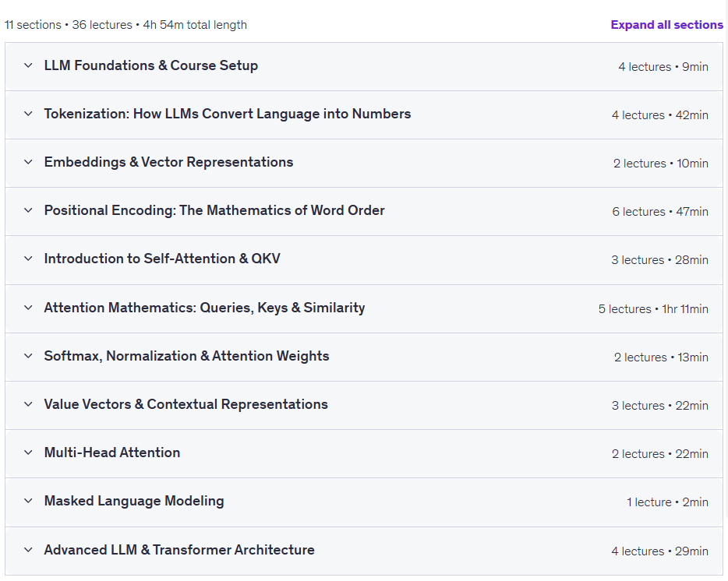
Task: Click chevron icon for Value Vectors section
Action: pyautogui.click(x=28, y=404)
